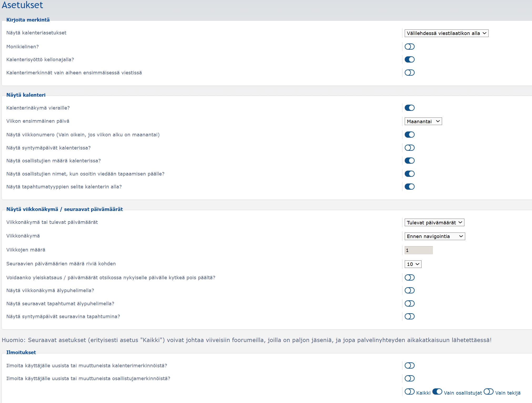
Task: Select the Vain tekijä notification option
Action: [488, 392]
